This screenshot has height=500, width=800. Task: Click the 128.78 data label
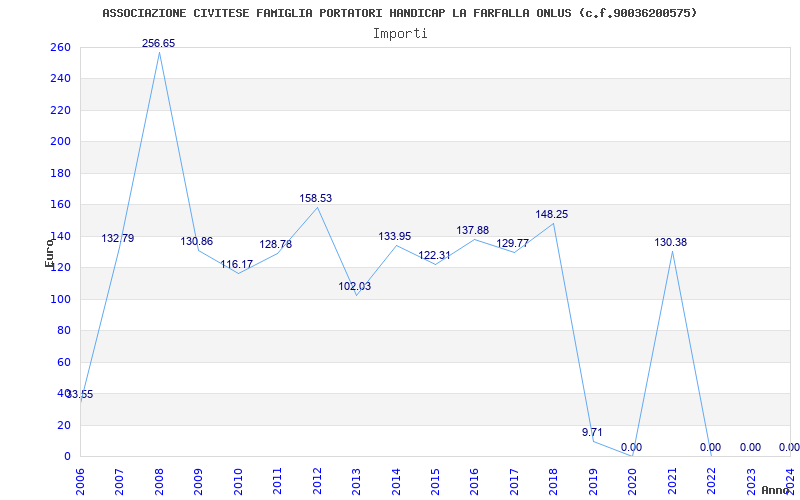[x=276, y=244]
